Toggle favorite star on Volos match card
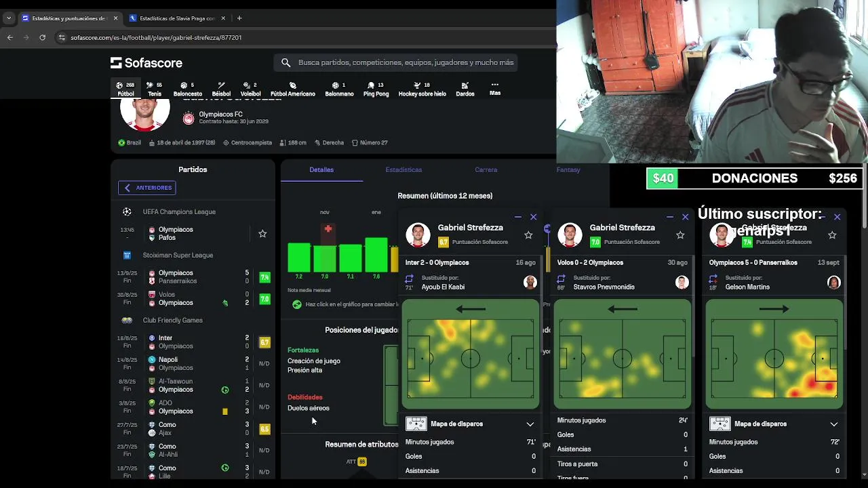This screenshot has width=868, height=488. click(x=680, y=235)
